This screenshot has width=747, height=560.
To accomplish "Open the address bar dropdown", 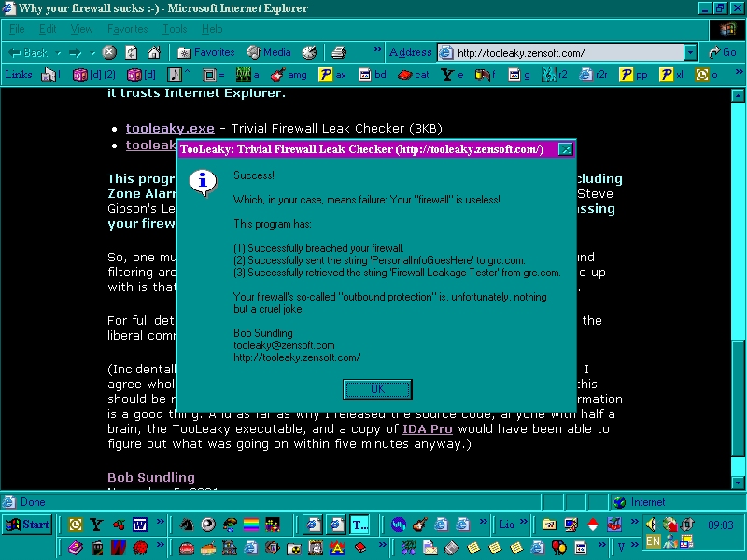I will pos(690,52).
